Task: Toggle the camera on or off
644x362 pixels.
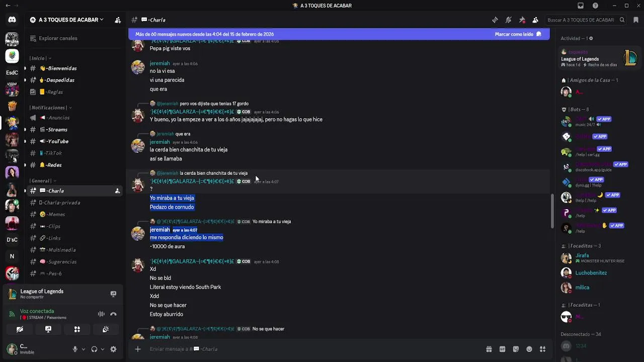Action: click(20, 329)
